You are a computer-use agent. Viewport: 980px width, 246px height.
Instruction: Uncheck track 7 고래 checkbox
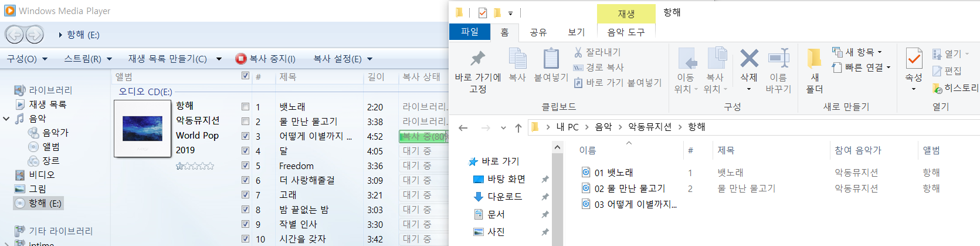point(246,195)
